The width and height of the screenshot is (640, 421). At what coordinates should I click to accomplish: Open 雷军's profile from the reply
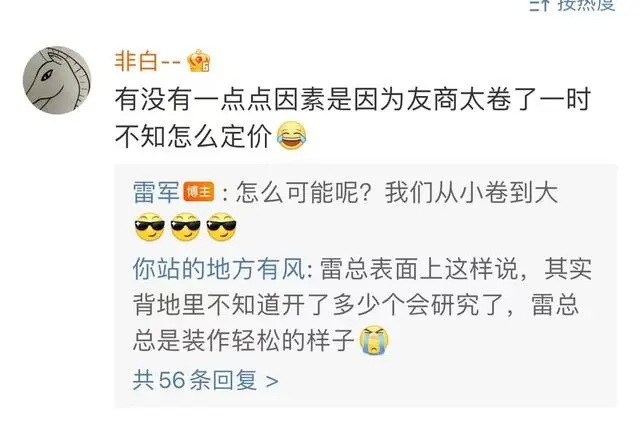click(x=156, y=192)
